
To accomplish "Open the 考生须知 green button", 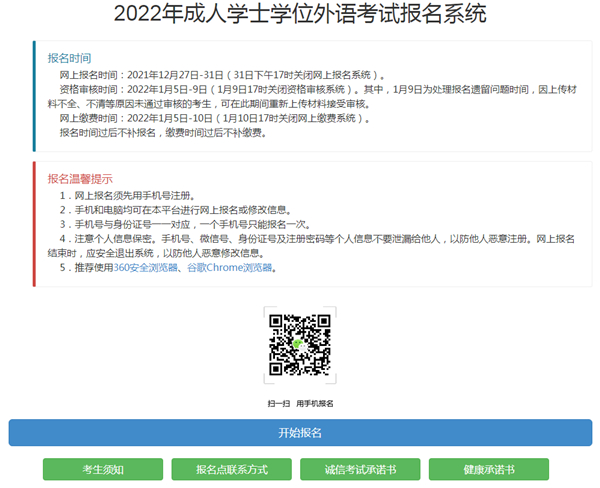I will tap(103, 469).
